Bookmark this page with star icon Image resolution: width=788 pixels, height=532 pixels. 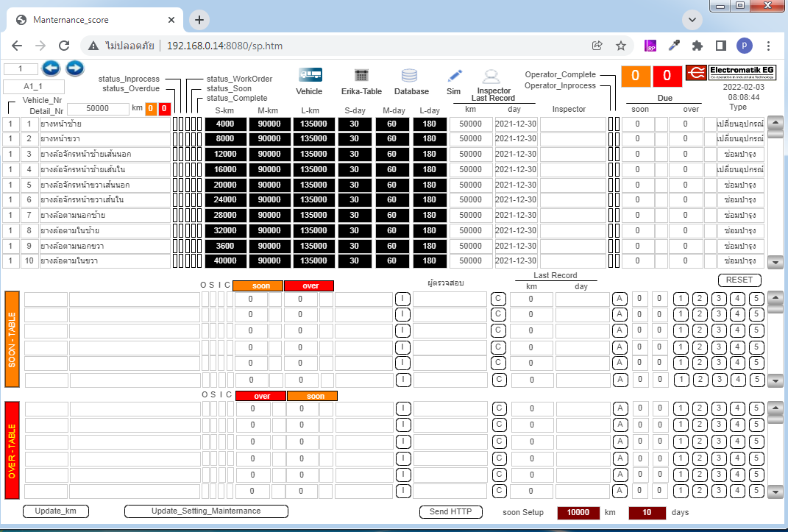point(621,46)
